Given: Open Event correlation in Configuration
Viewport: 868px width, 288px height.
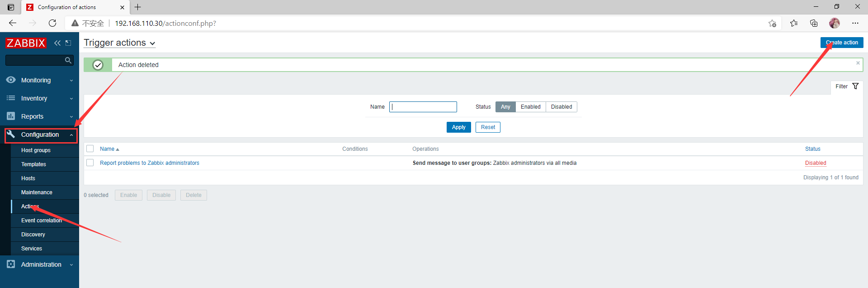Looking at the screenshot, I should tap(42, 221).
